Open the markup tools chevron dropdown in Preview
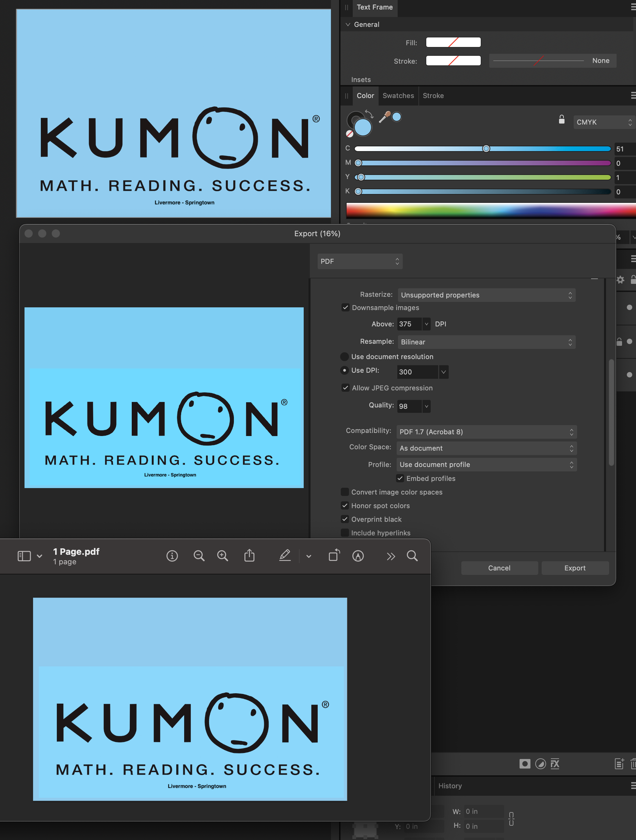The image size is (636, 840). click(x=308, y=556)
